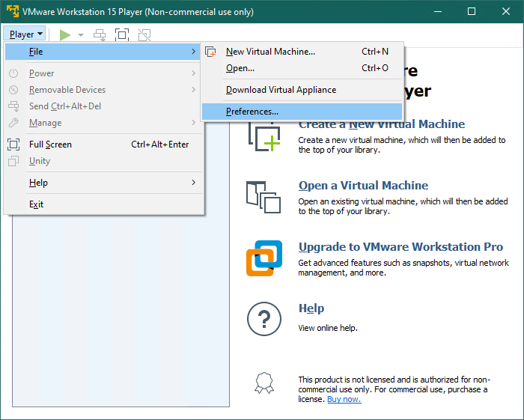Image resolution: width=524 pixels, height=420 pixels.
Task: Expand the Removable Devices chevron
Action: click(x=193, y=90)
